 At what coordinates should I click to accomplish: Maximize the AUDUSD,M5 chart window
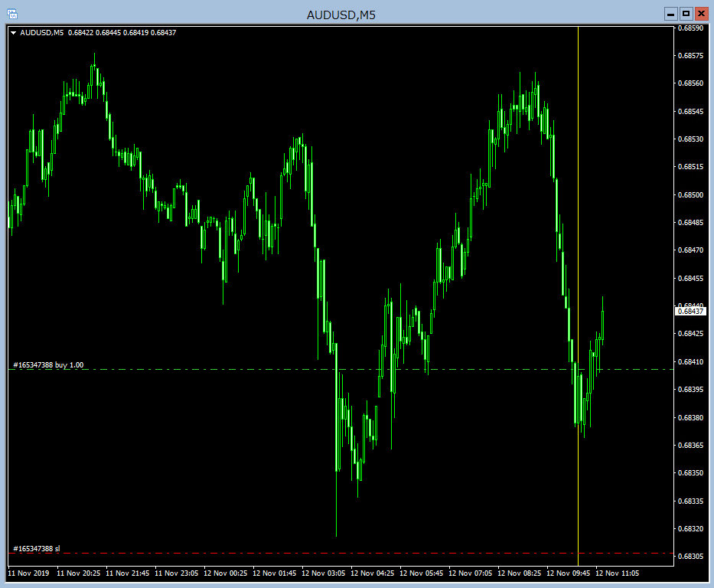coord(686,14)
